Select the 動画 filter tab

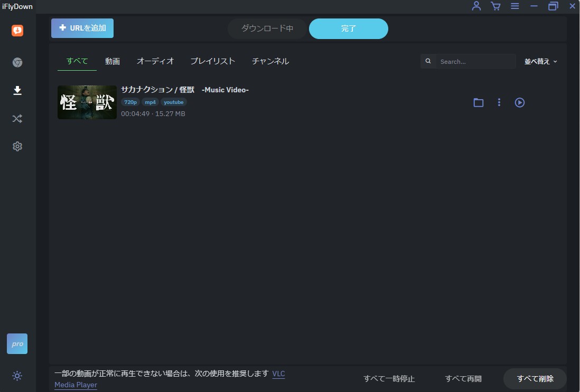(113, 61)
